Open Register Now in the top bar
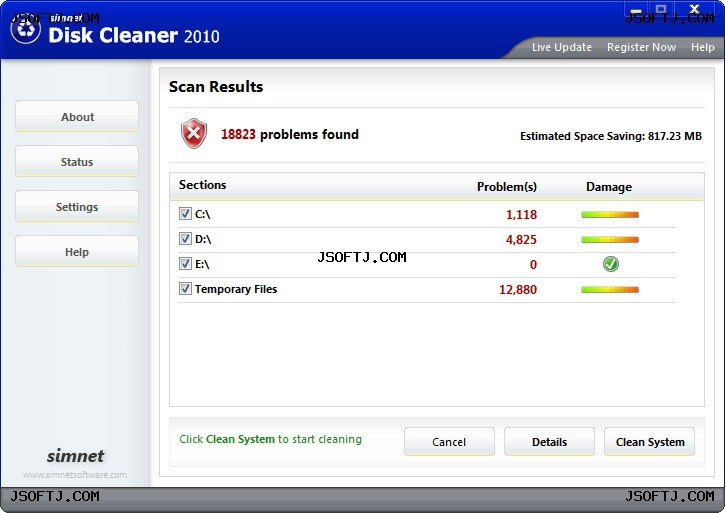Image resolution: width=725 pixels, height=513 pixels. click(x=641, y=47)
